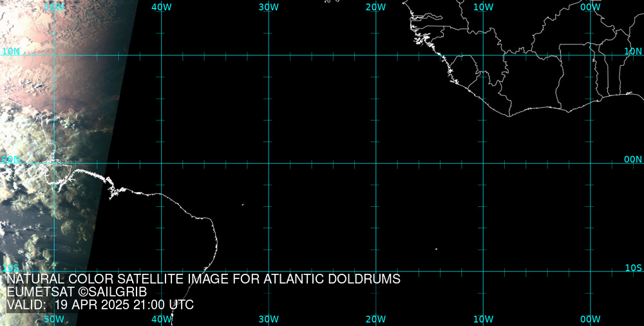Click the 30W longitude label at bottom edge
This screenshot has width=644, height=326.
pos(269,319)
